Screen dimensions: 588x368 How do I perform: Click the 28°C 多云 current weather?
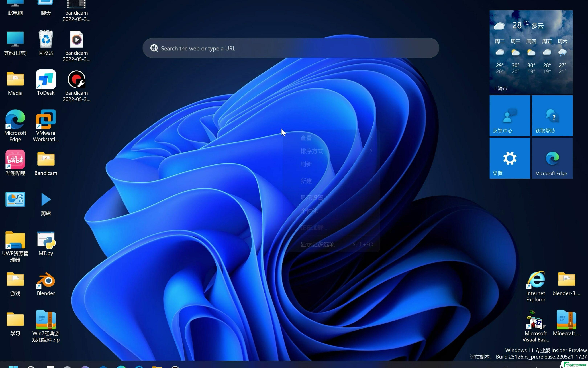click(518, 25)
